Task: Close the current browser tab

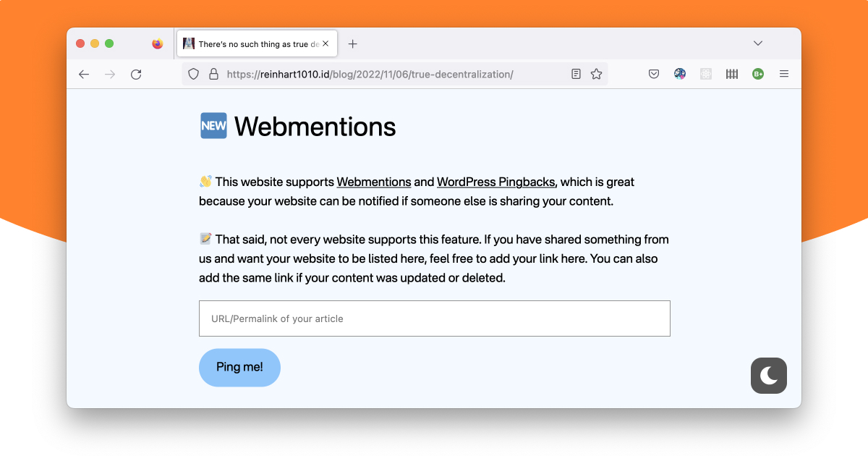Action: pyautogui.click(x=325, y=44)
